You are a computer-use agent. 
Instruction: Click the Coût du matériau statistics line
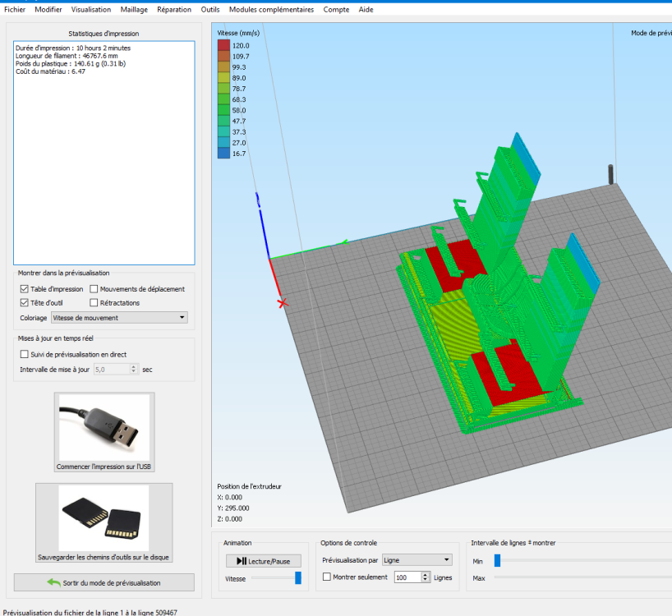(51, 71)
